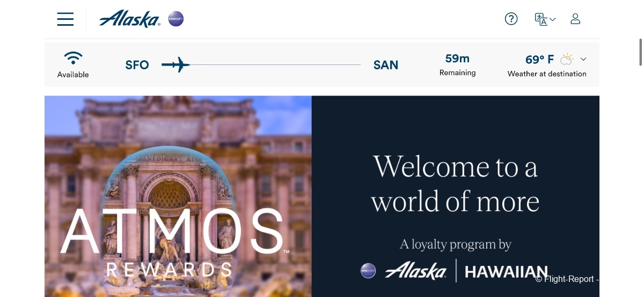Open the Atmos Rewards banner image
Viewport: 644px width, 297px height.
pos(178,197)
